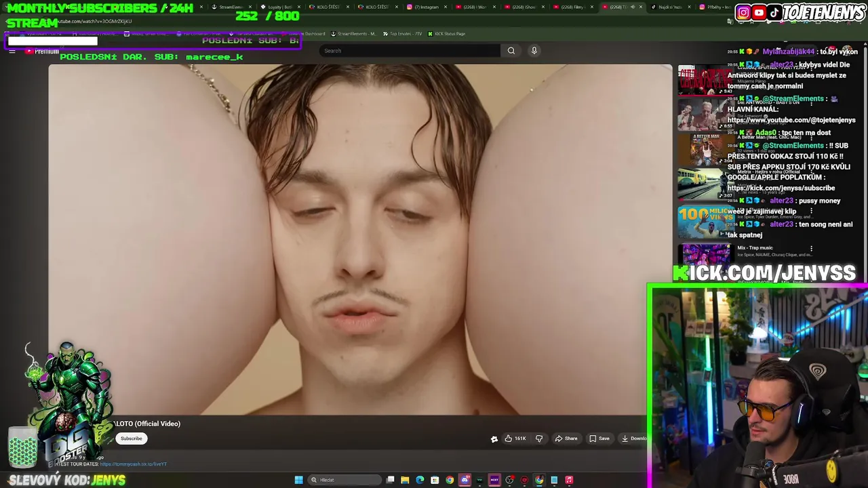Screen dimensions: 868x488
Task: Open the Top Emotes 7TV bookmark
Action: pos(403,33)
